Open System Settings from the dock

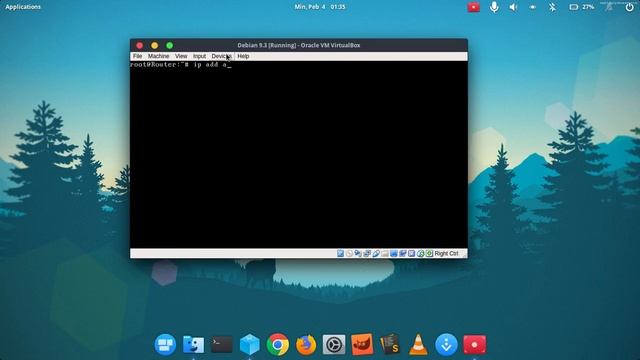tap(334, 344)
